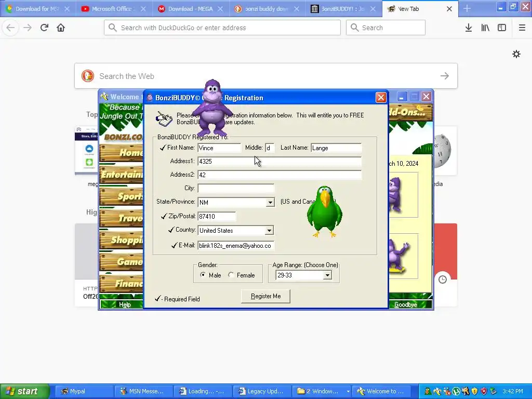Click the Address2 field
Screen dimensions: 532x399
tap(280, 175)
